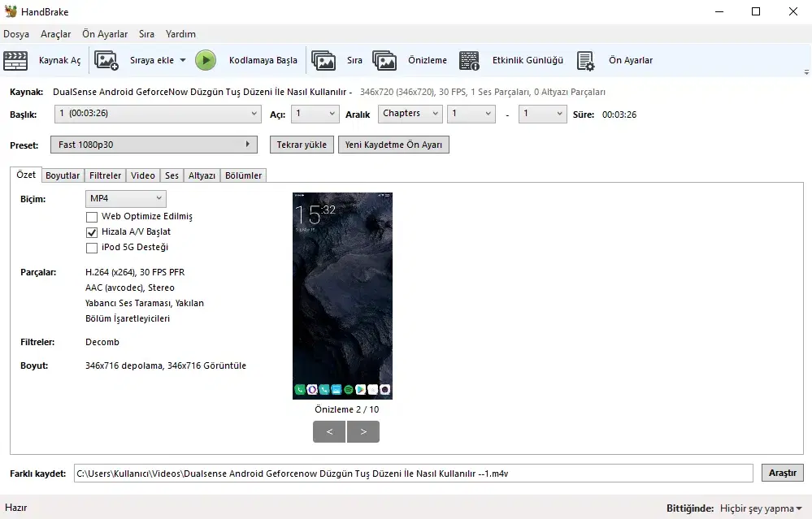The width and height of the screenshot is (812, 519).
Task: Click the Kaynak Aç toolbar label
Action: pos(59,61)
